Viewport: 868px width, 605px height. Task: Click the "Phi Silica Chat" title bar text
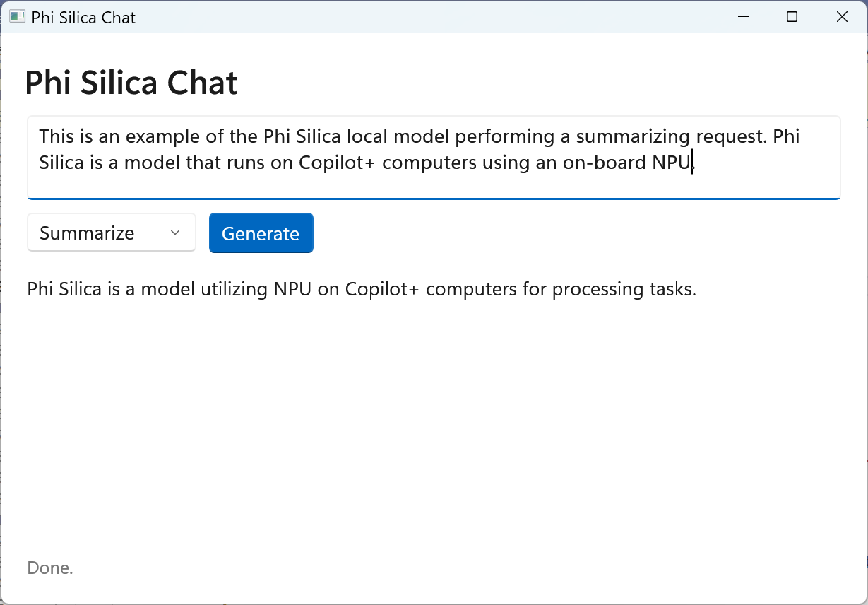tap(83, 17)
